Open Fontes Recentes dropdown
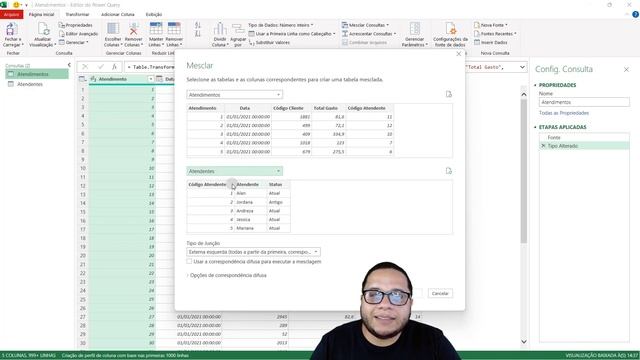 click(495, 34)
